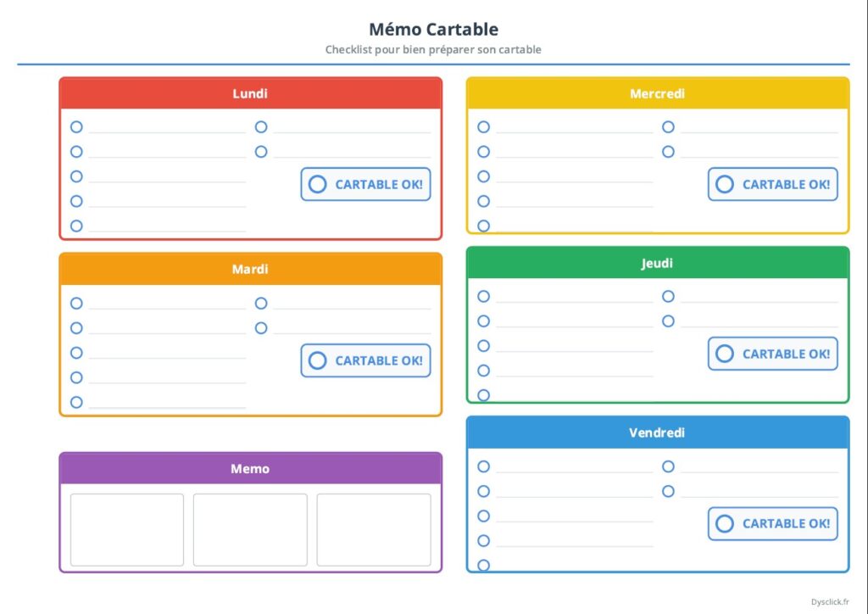
Task: Check the last left-column circle in Mardi
Action: pos(76,402)
